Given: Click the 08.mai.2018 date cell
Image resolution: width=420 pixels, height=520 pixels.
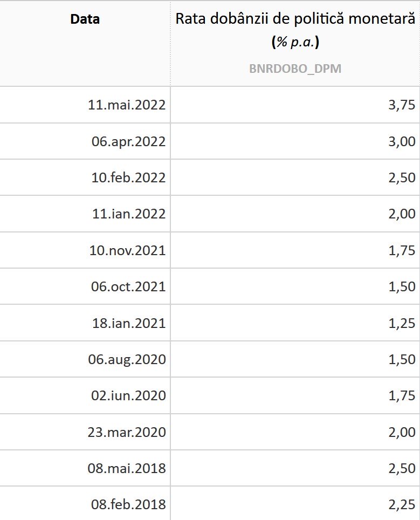Looking at the screenshot, I should pos(127,468).
